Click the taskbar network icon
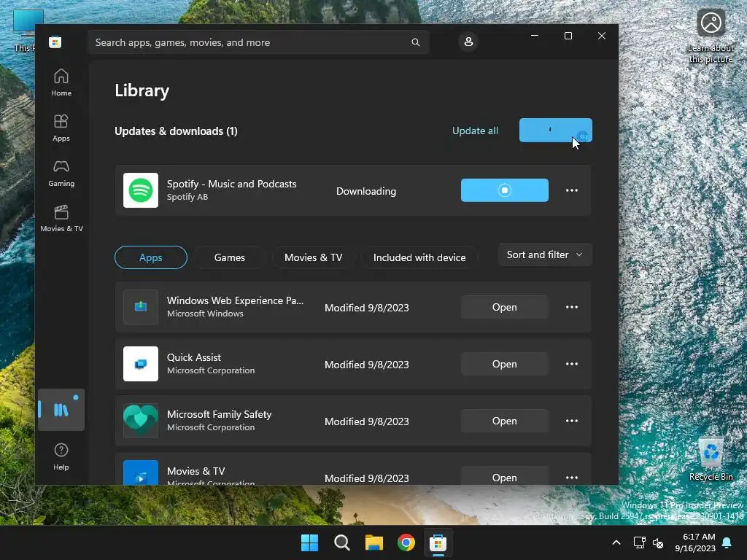Image resolution: width=747 pixels, height=560 pixels. [639, 542]
